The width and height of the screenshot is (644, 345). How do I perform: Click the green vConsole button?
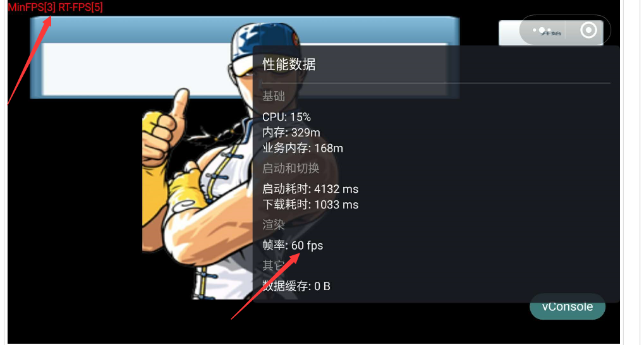567,306
